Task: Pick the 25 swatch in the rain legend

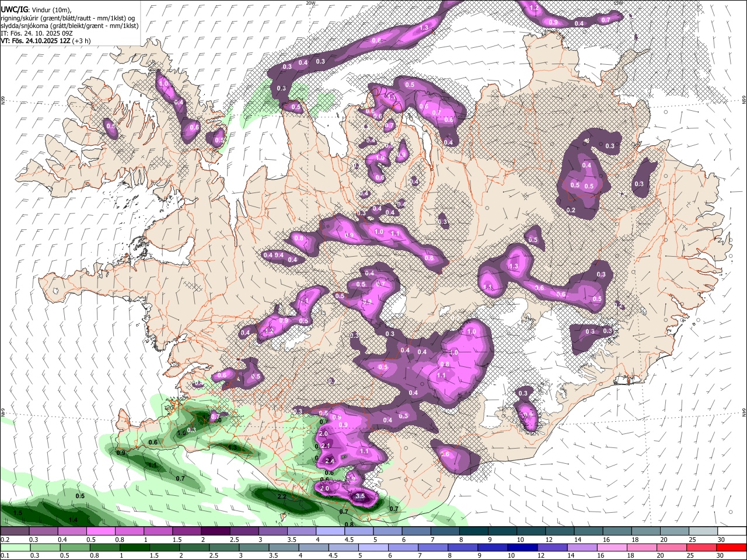Action: point(701,547)
